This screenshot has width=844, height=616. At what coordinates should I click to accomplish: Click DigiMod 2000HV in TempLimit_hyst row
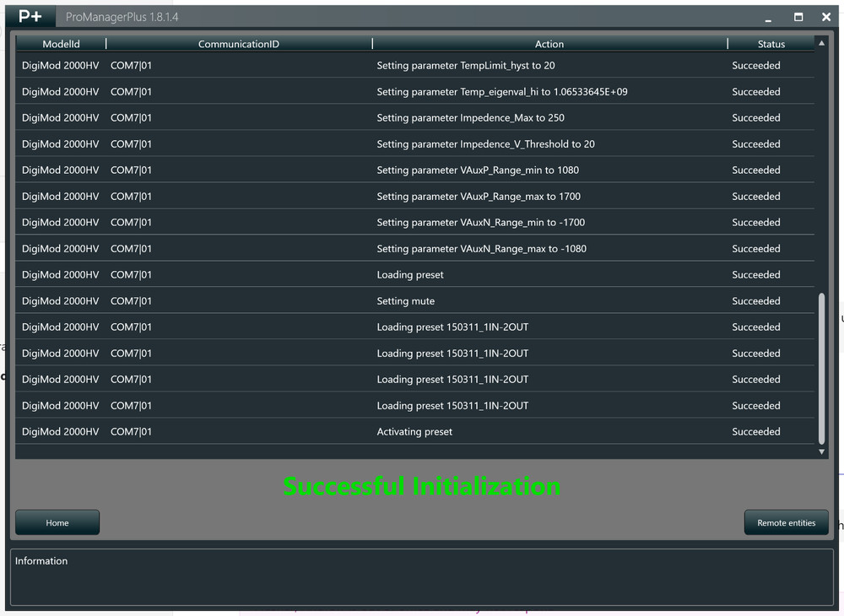click(60, 66)
